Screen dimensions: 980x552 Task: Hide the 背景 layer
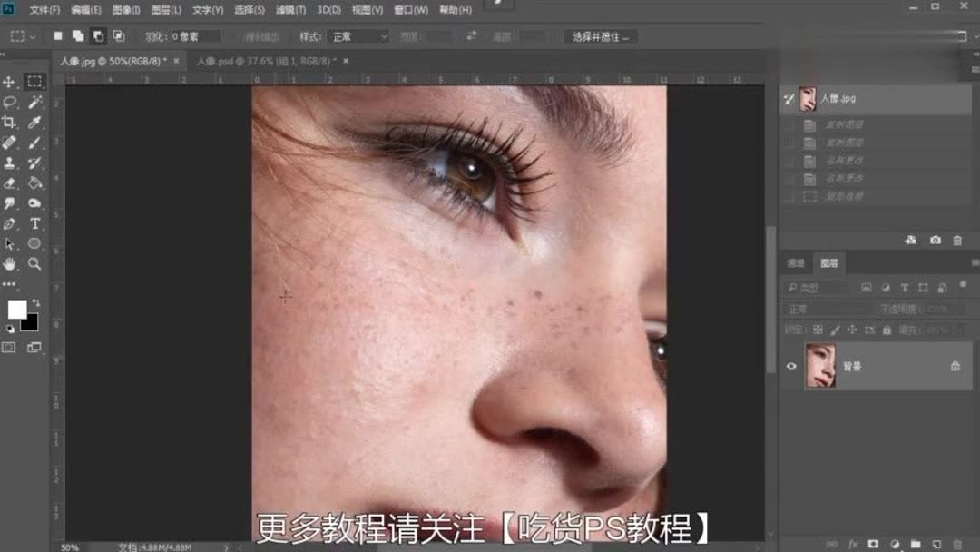point(792,366)
